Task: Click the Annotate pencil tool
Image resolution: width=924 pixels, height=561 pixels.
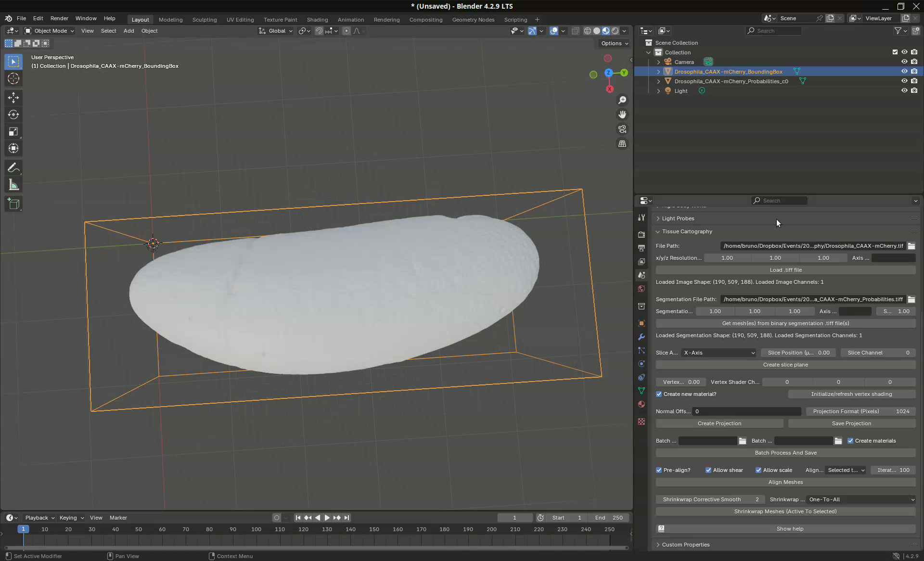Action: pyautogui.click(x=13, y=168)
